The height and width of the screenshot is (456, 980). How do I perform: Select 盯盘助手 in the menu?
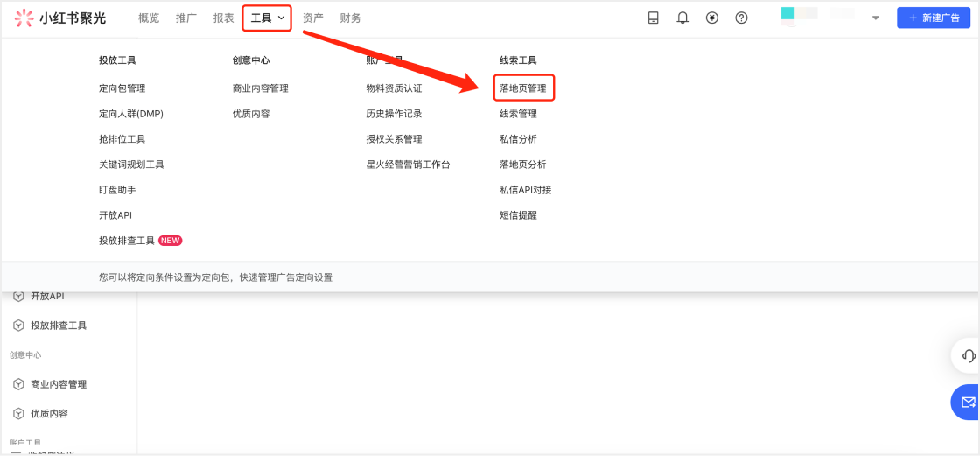coord(117,190)
